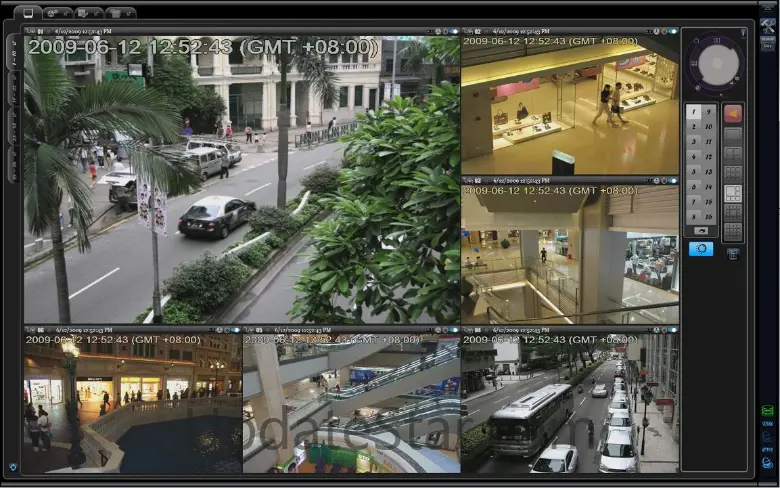
Task: Click the orange audio speaker icon
Action: coord(733,113)
